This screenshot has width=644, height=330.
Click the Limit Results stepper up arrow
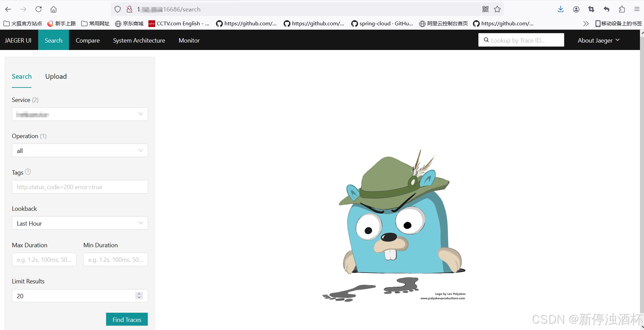point(139,294)
